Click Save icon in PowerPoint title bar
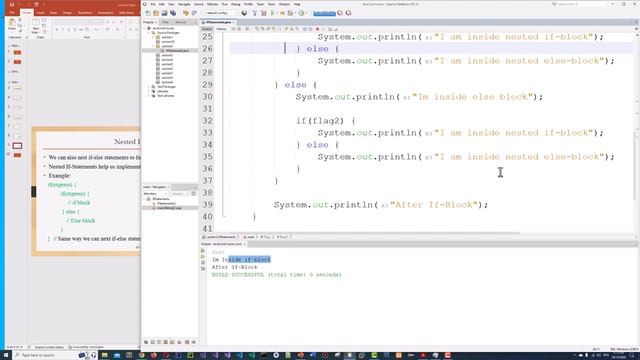Image resolution: width=640 pixels, height=360 pixels. 12,4
